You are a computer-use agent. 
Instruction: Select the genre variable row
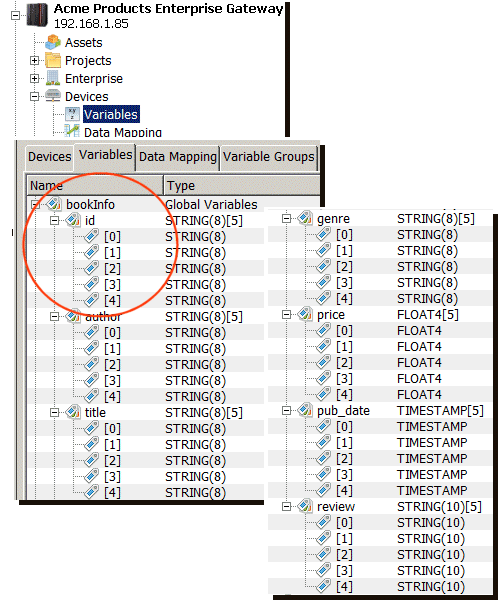tap(379, 218)
